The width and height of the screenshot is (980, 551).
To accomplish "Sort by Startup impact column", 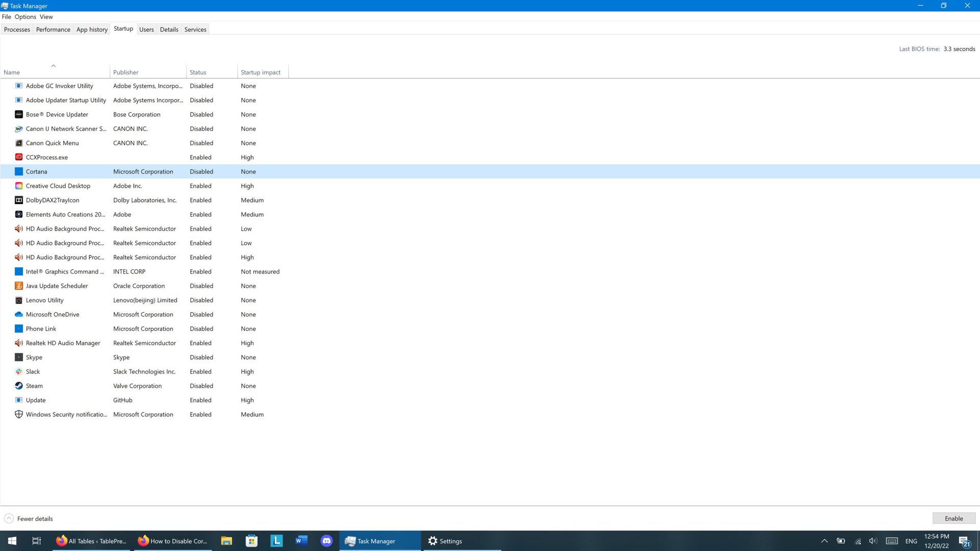I will [260, 72].
